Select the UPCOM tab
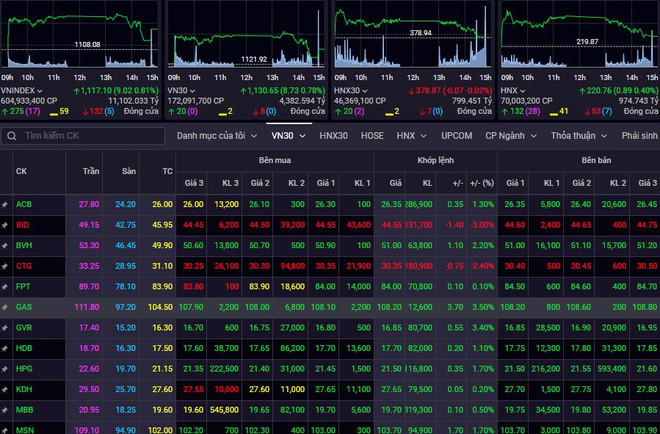Viewport: 660px width, 434px height. (455, 135)
